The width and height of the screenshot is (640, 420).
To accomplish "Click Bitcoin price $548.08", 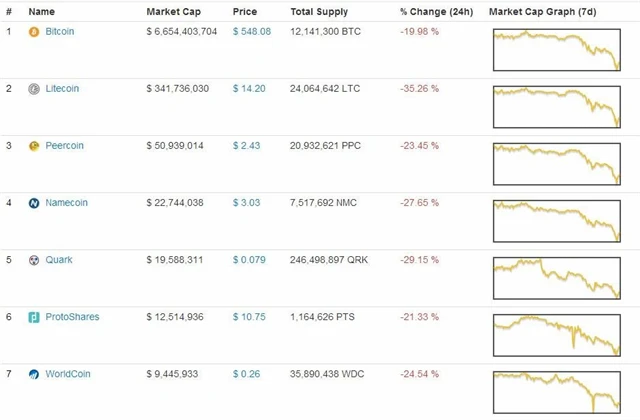I will point(249,32).
